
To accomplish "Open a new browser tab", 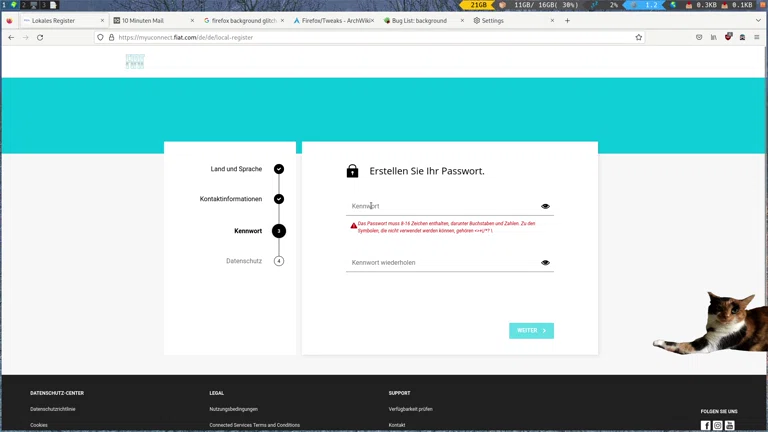I will click(567, 21).
